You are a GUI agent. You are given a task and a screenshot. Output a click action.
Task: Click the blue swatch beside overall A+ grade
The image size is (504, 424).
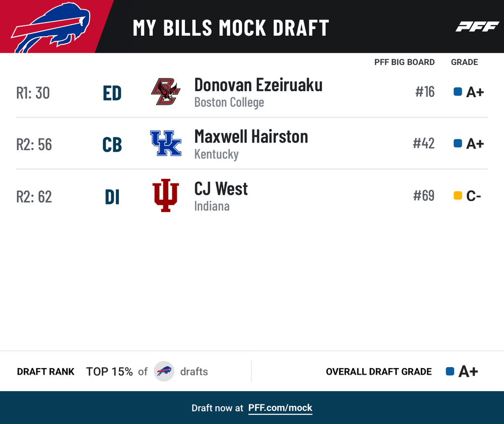[x=450, y=371]
